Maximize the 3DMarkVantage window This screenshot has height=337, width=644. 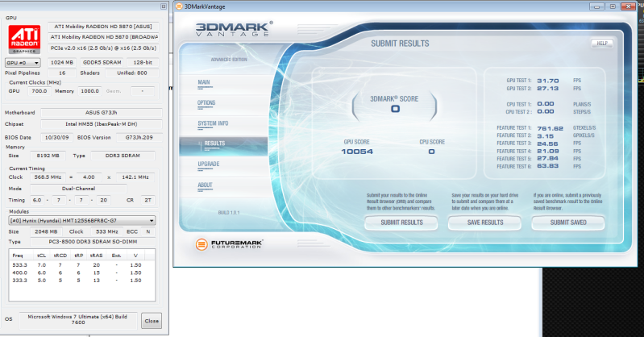point(613,6)
